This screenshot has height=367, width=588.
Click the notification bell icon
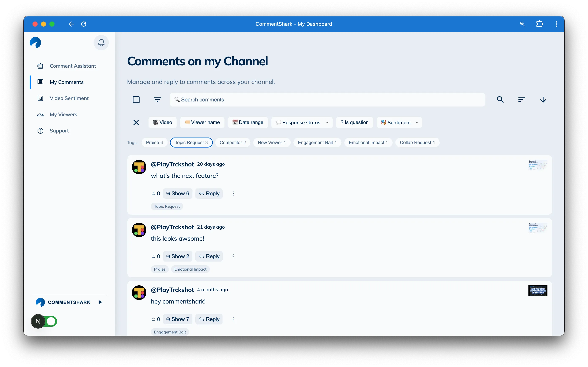[101, 42]
